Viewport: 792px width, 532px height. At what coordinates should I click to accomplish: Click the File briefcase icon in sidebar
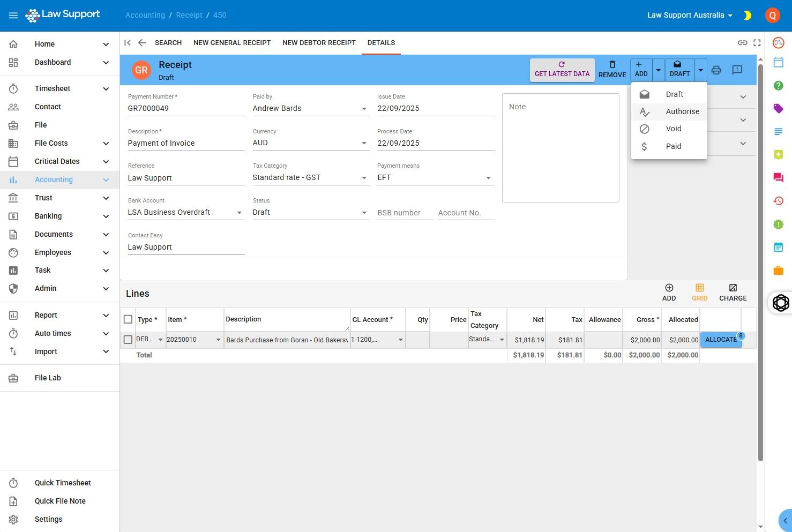click(x=13, y=125)
